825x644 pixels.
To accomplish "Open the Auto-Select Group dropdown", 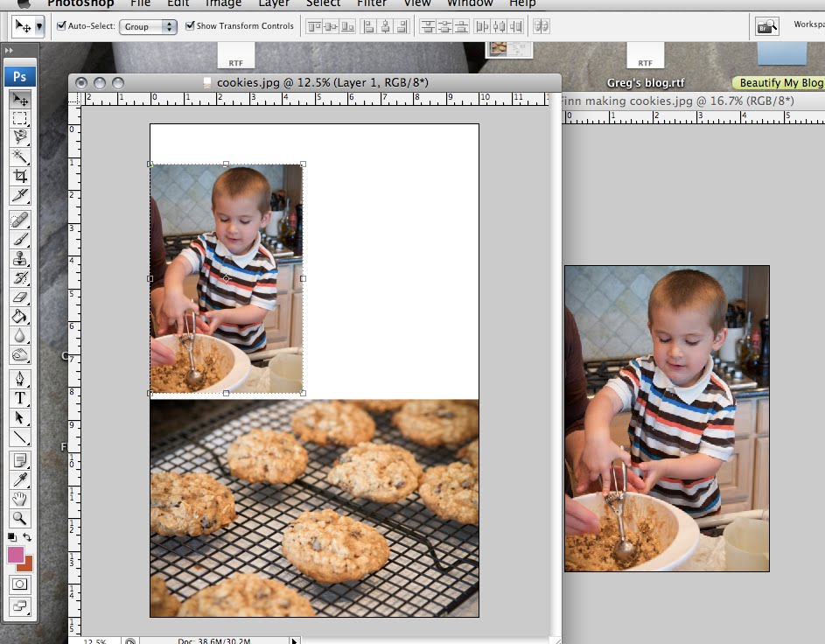I will point(148,26).
